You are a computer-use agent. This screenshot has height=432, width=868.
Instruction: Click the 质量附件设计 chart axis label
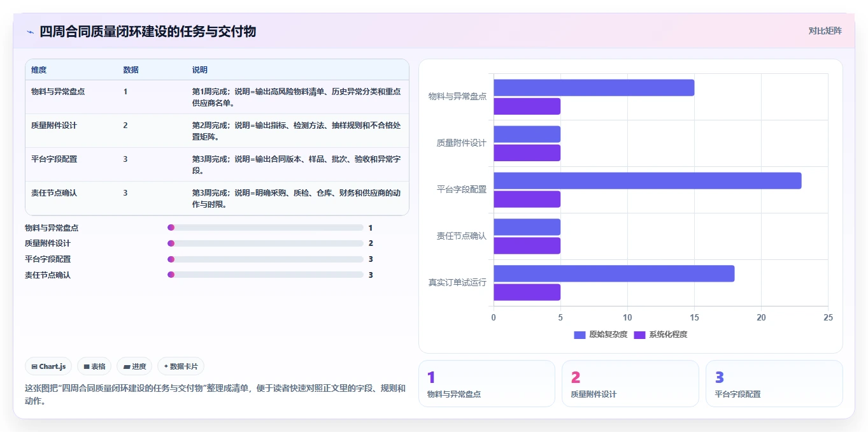coord(461,143)
